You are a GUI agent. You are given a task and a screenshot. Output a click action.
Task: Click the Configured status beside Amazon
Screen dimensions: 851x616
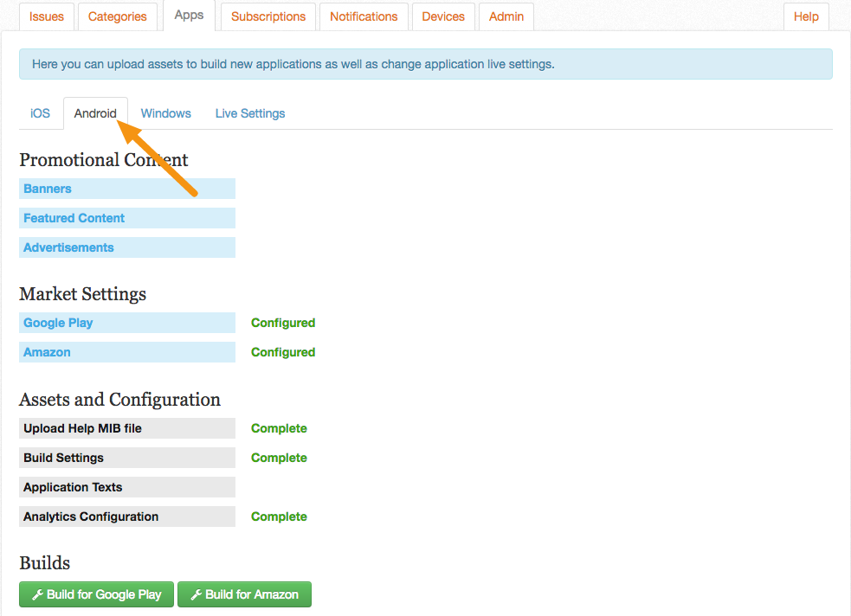pyautogui.click(x=283, y=352)
